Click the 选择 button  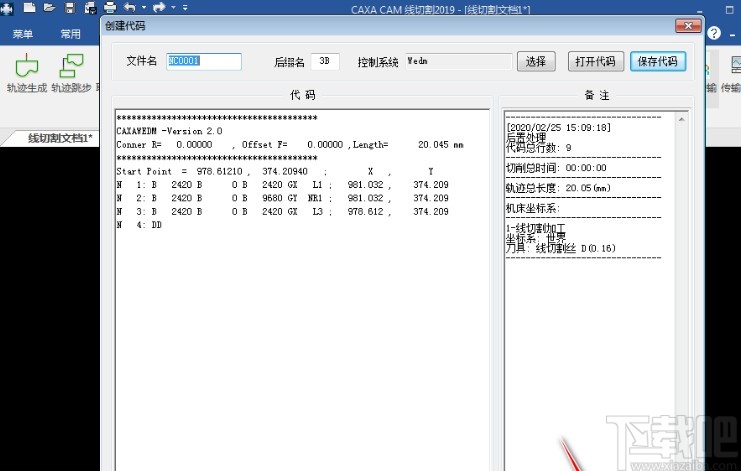536,61
